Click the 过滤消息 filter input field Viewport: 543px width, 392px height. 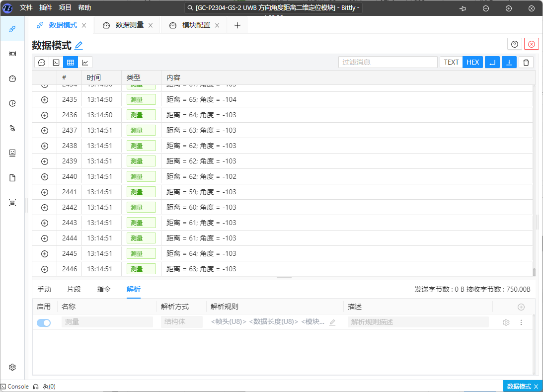point(388,62)
